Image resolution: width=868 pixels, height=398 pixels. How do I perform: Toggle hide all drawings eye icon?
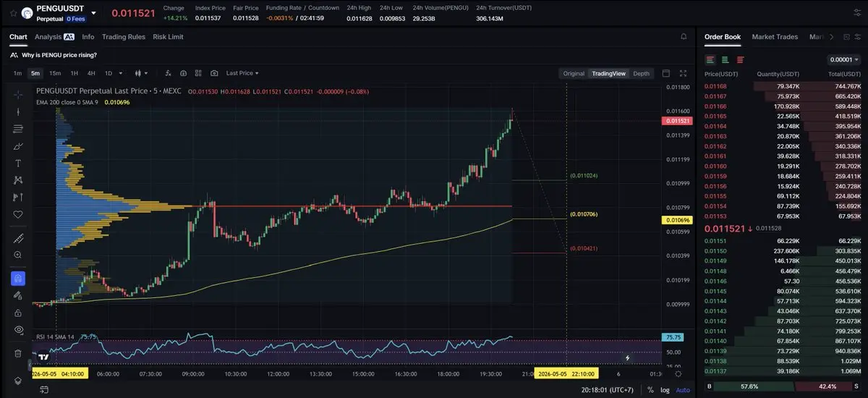[18, 330]
